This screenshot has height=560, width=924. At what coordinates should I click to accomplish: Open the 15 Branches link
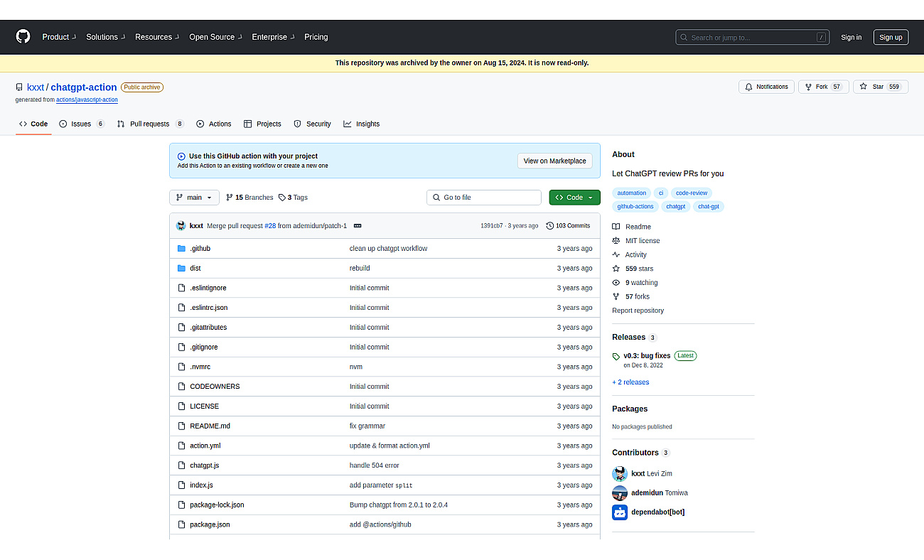[249, 198]
